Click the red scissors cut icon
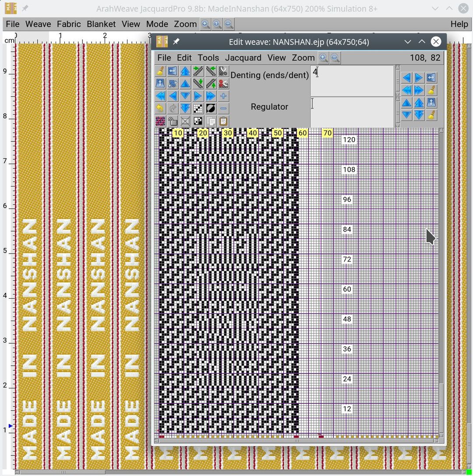Screen dimensions: 473x476 223,84
